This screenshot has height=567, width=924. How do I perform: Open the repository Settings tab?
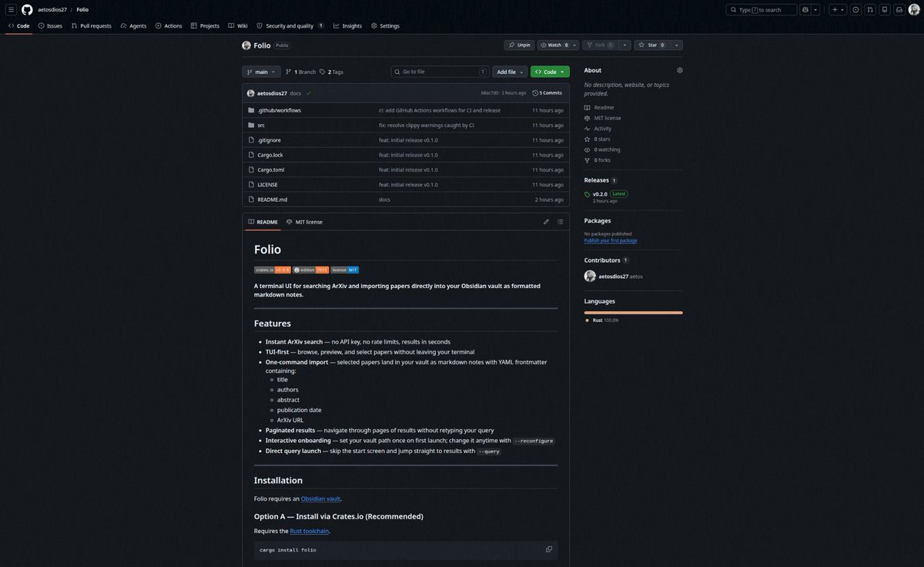click(x=385, y=25)
